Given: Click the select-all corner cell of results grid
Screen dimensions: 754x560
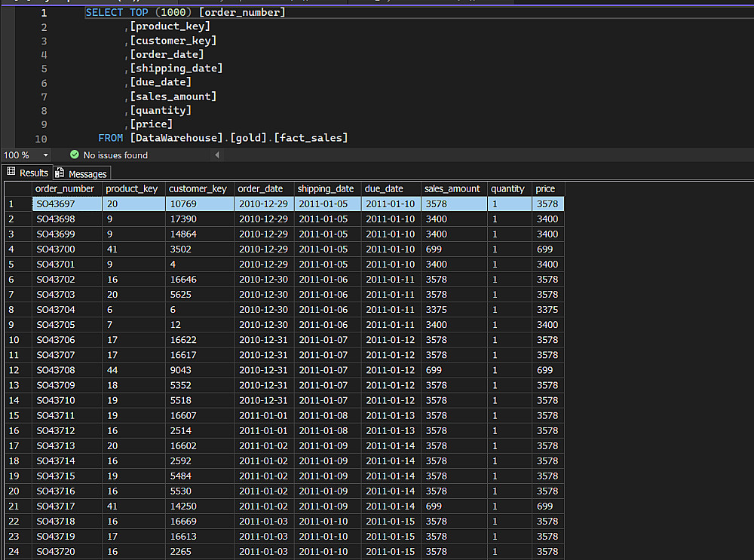Looking at the screenshot, I should (x=15, y=188).
